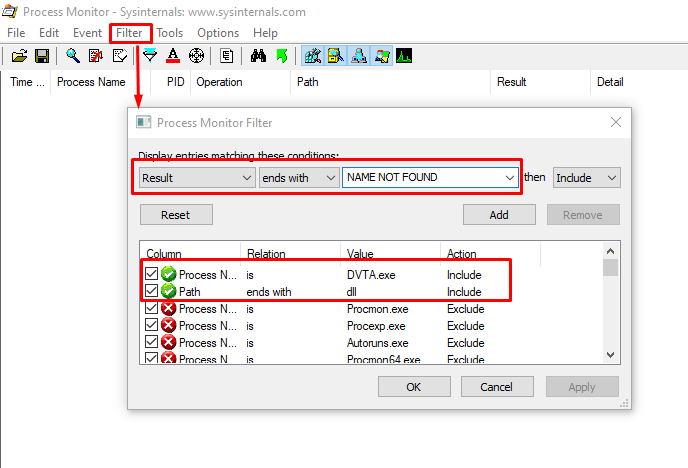688x468 pixels.
Task: Uncheck the DVTA.exe filter entry checkbox
Action: coord(152,275)
